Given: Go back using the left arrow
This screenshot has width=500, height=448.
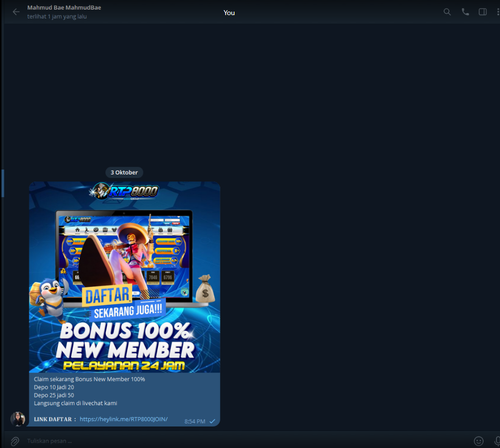Looking at the screenshot, I should pos(16,12).
